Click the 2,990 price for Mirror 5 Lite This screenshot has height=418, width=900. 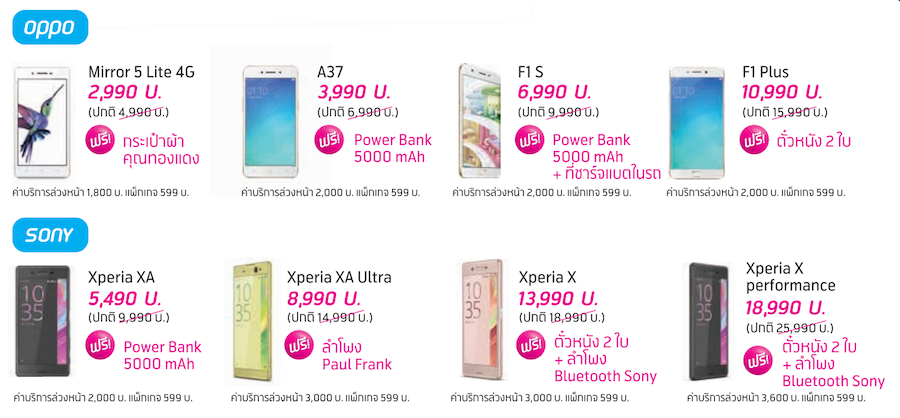click(126, 93)
